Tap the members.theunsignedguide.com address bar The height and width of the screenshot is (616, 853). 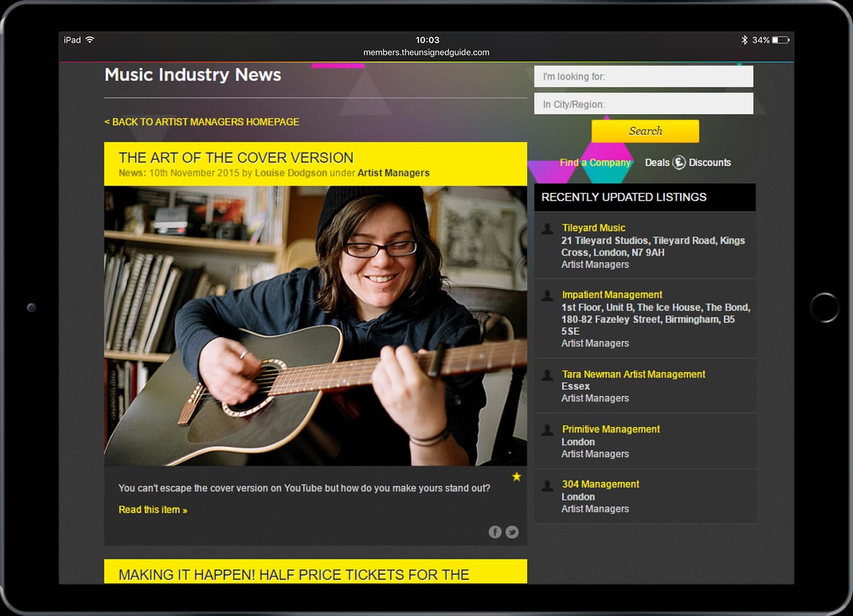point(426,53)
